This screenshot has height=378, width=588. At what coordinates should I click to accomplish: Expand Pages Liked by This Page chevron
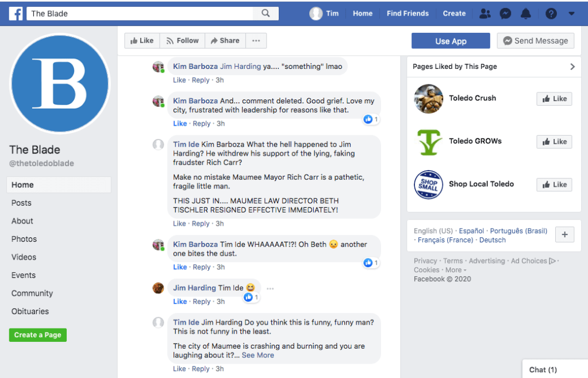572,67
